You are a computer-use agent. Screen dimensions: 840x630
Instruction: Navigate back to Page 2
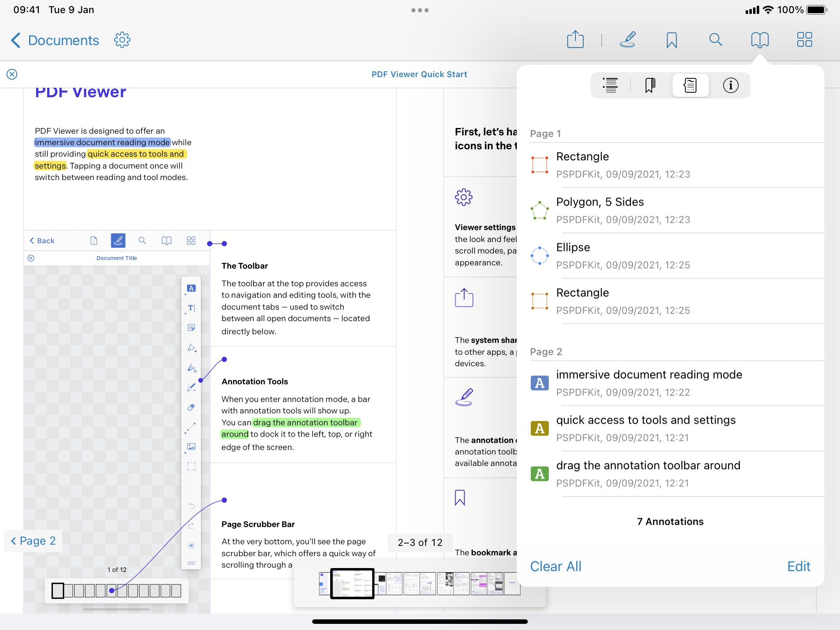coord(33,541)
